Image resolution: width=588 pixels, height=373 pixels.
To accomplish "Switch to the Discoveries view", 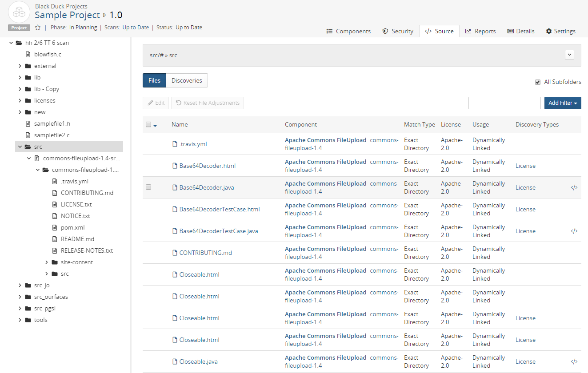I will click(x=187, y=80).
